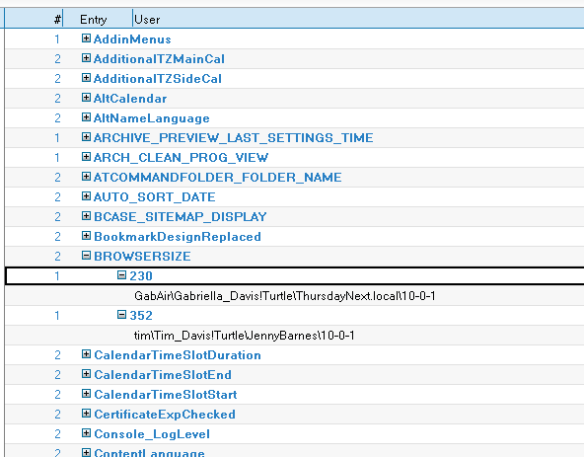584x457 pixels.
Task: Expand ARCHIVE_PREVIEW_LAST_SETTINGS_TIME entry
Action: point(86,137)
